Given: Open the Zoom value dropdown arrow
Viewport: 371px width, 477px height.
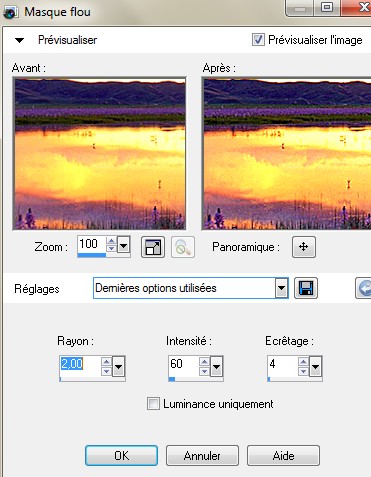Looking at the screenshot, I should click(123, 246).
